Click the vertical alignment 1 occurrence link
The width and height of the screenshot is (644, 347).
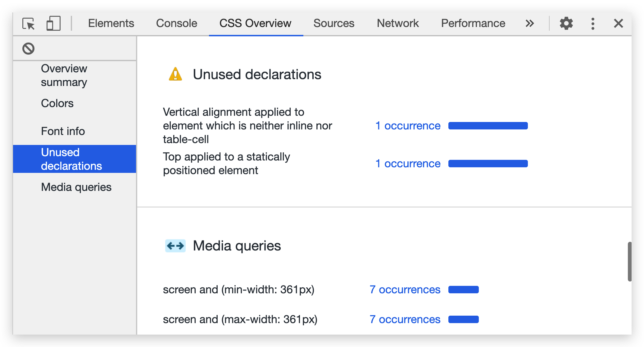click(x=408, y=126)
